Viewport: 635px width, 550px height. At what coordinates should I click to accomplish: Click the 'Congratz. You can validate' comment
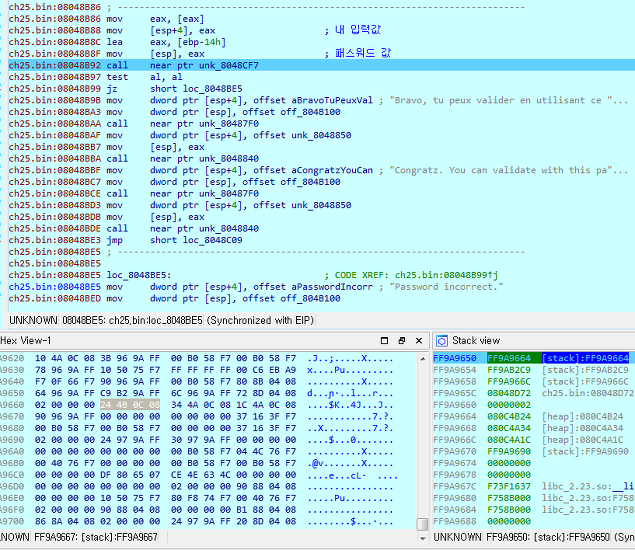(508, 170)
